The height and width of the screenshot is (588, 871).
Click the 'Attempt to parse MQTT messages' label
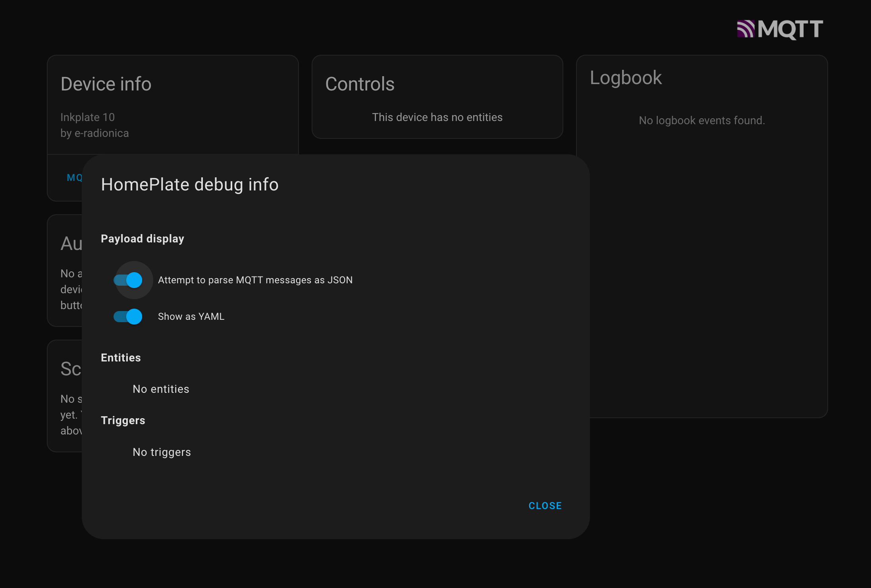pyautogui.click(x=255, y=280)
